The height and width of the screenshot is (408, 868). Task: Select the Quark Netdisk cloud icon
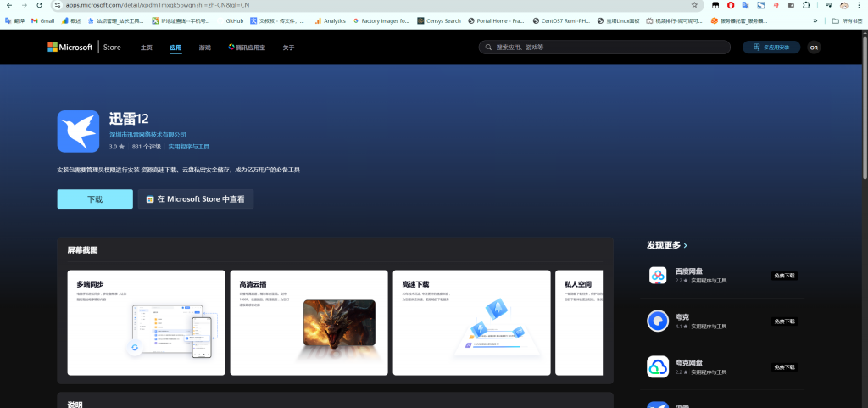659,366
